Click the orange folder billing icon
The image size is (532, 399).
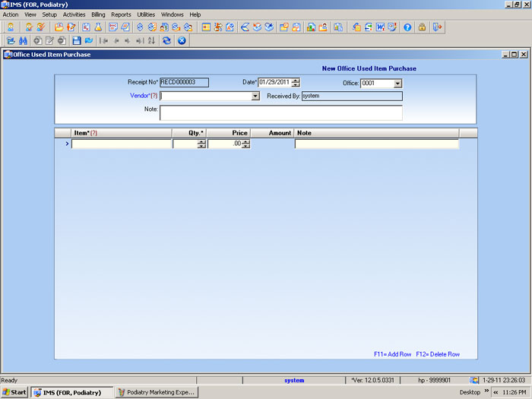pos(59,27)
